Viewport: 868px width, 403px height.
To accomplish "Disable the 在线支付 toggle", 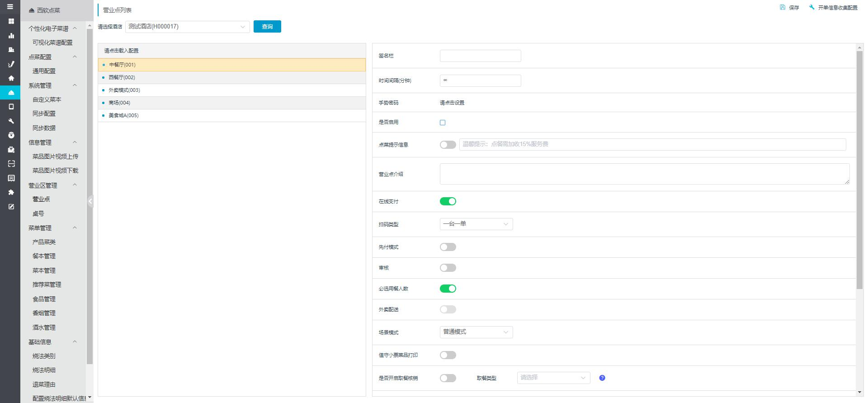I will click(448, 202).
